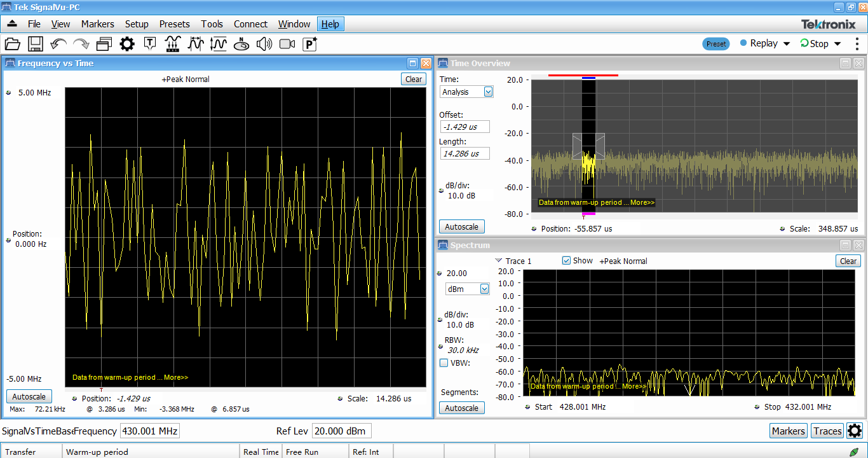Open the Presets menu

(x=175, y=24)
